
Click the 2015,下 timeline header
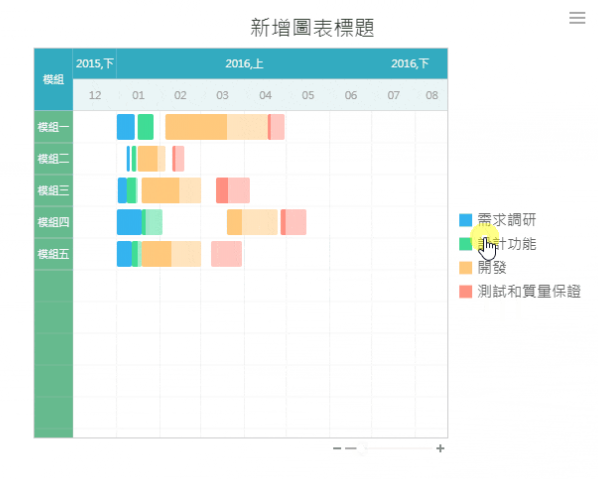95,63
